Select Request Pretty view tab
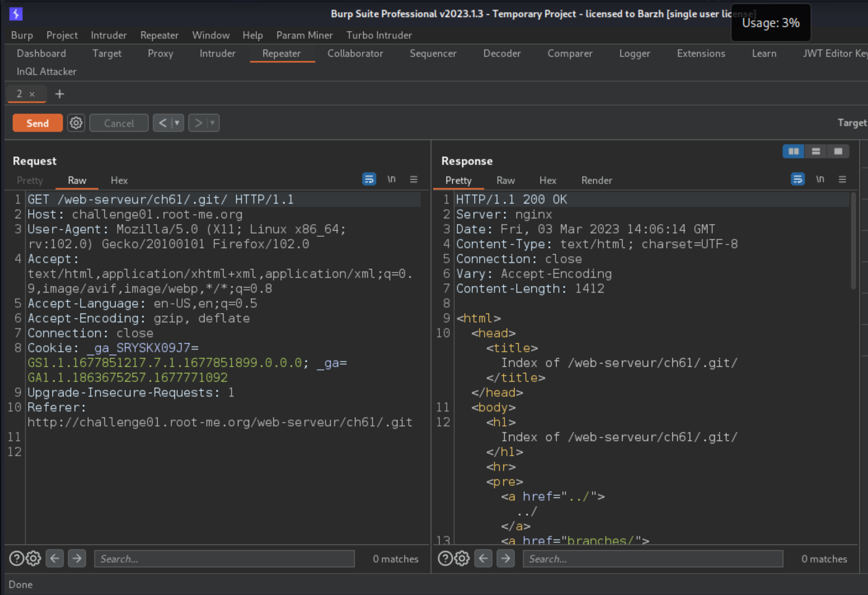Viewport: 868px width, 595px height. click(x=30, y=181)
